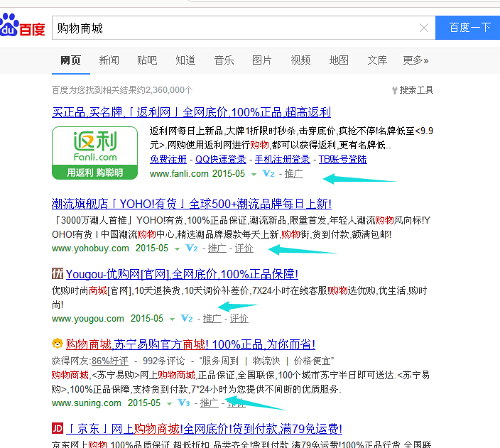Click the 百度一下 search button
The width and height of the screenshot is (500, 448).
click(x=467, y=28)
